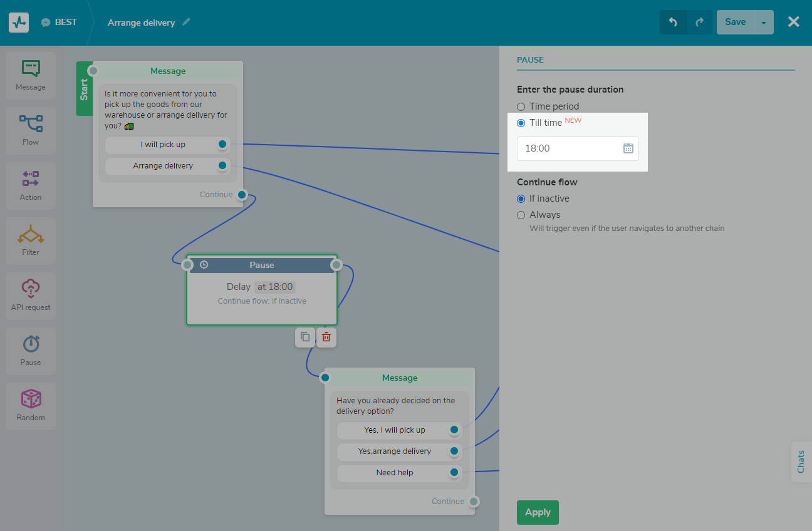This screenshot has width=812, height=531.
Task: Duplicate the Pause block with copy icon
Action: pyautogui.click(x=305, y=337)
